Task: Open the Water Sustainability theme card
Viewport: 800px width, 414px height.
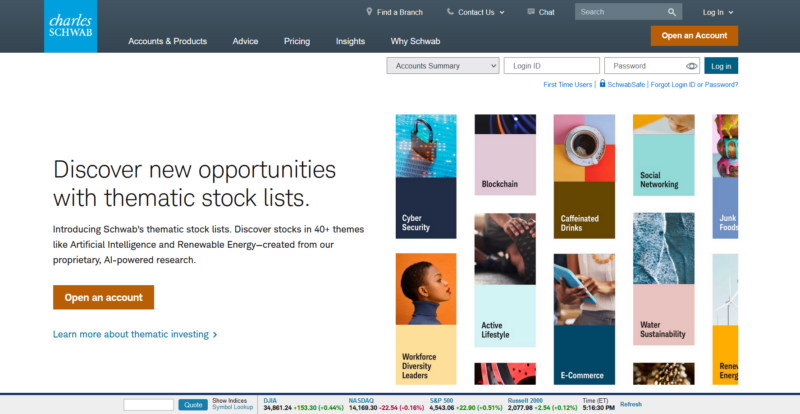Action: point(664,279)
